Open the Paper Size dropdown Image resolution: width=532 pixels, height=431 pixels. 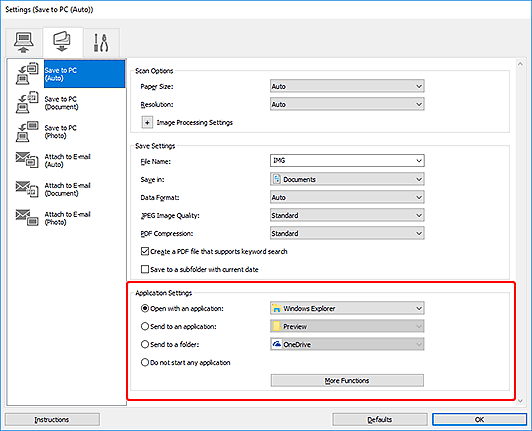[x=347, y=86]
